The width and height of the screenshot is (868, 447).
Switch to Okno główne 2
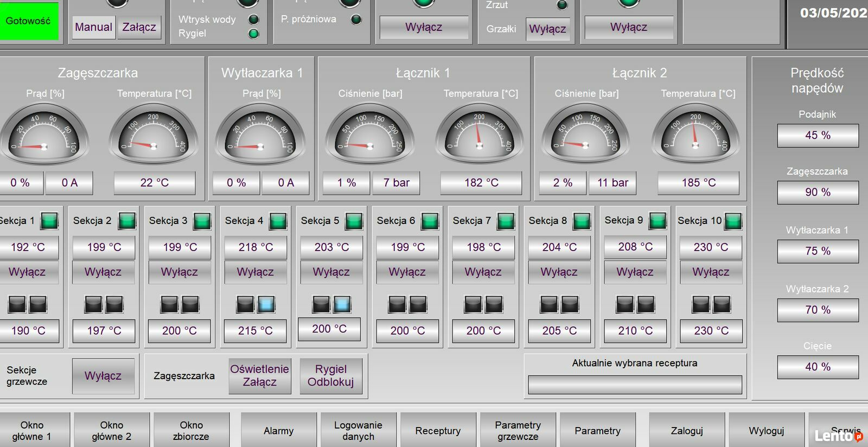click(x=112, y=431)
